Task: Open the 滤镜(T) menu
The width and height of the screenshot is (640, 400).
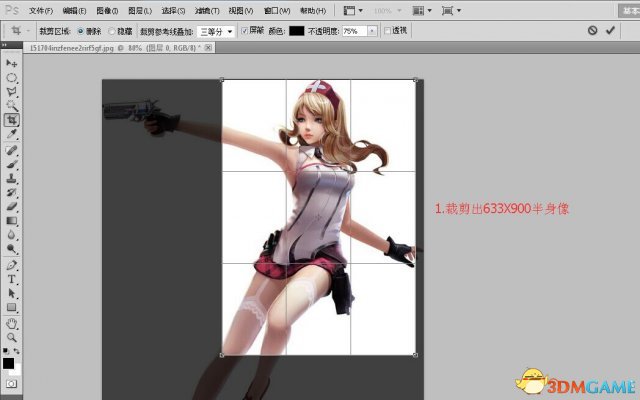Action: [x=207, y=11]
